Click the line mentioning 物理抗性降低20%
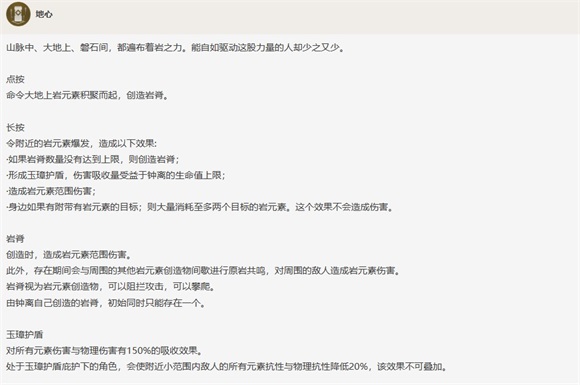The height and width of the screenshot is (385, 580). [x=227, y=367]
